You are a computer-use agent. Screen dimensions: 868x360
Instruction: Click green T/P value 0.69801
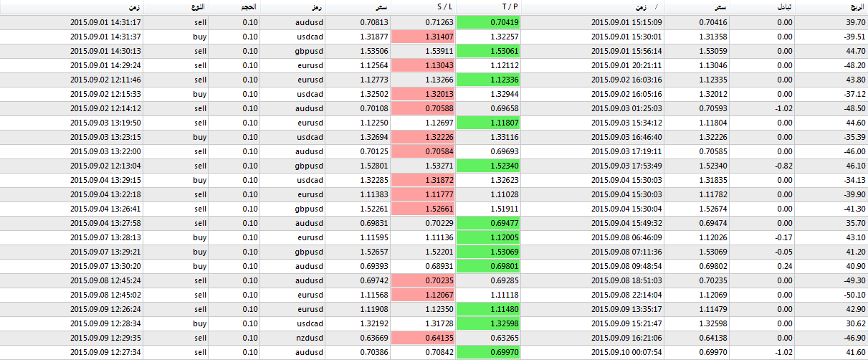(x=488, y=266)
